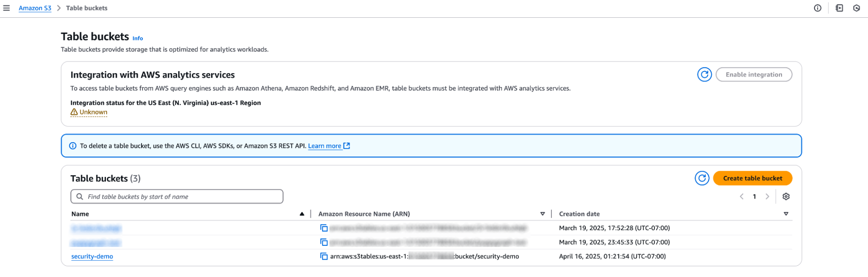Image resolution: width=868 pixels, height=277 pixels.
Task: Click creation date March 19, 2025, 17:52:28
Action: [614, 228]
